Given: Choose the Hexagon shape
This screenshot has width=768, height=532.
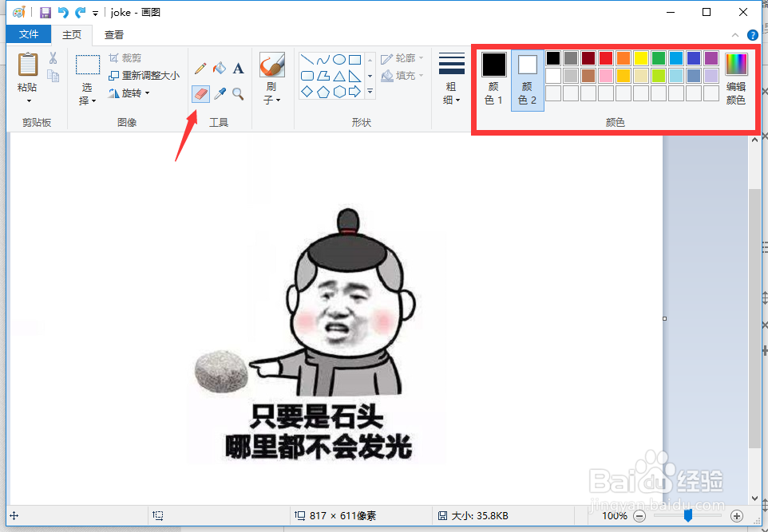Looking at the screenshot, I should tap(339, 92).
